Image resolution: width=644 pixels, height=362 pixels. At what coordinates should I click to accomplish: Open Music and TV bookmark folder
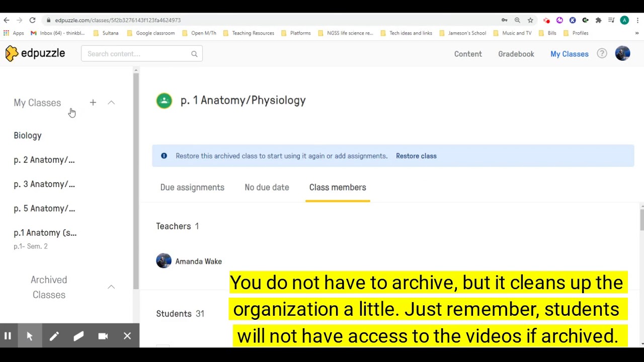click(513, 33)
